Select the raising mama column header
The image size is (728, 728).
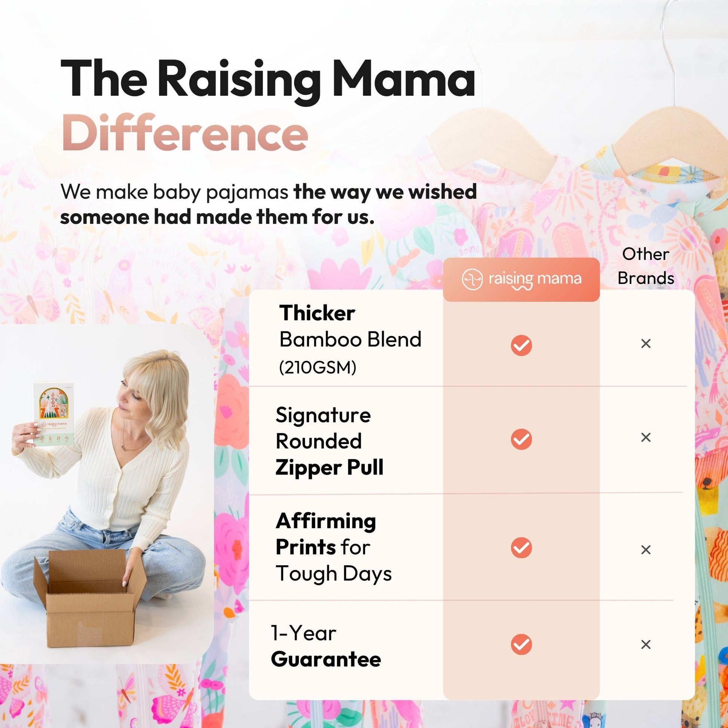pyautogui.click(x=521, y=279)
